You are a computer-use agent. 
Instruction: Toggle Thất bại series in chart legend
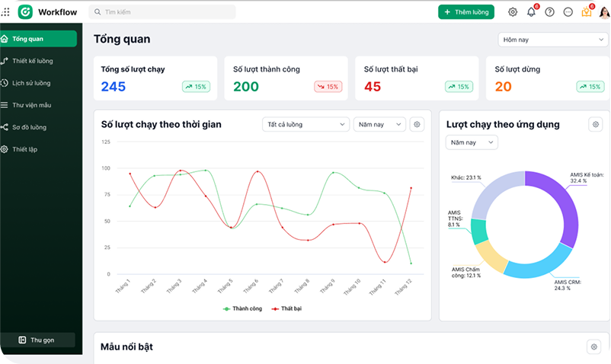click(286, 308)
